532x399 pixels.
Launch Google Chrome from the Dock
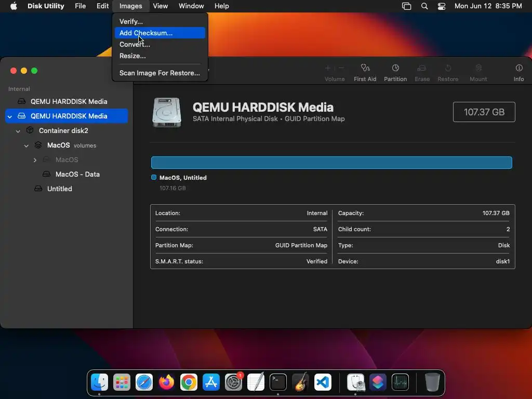point(189,382)
